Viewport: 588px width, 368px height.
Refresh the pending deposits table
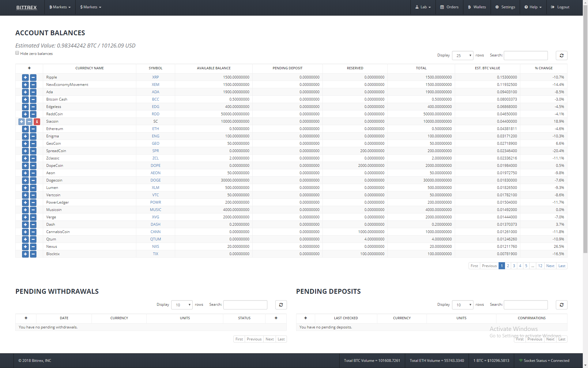click(561, 305)
